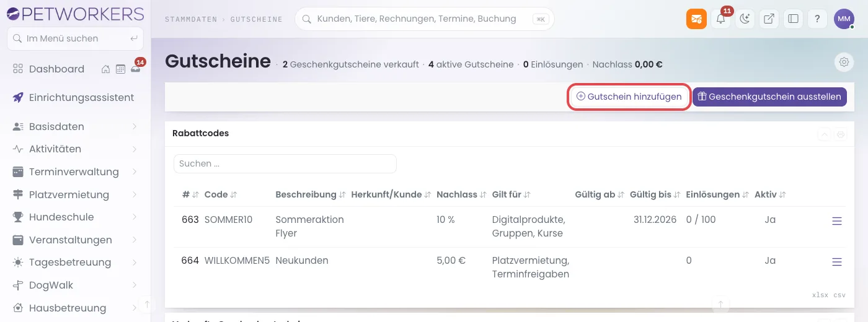The height and width of the screenshot is (322, 868).
Task: Click calendar icon beside Dashboard
Action: (x=121, y=69)
